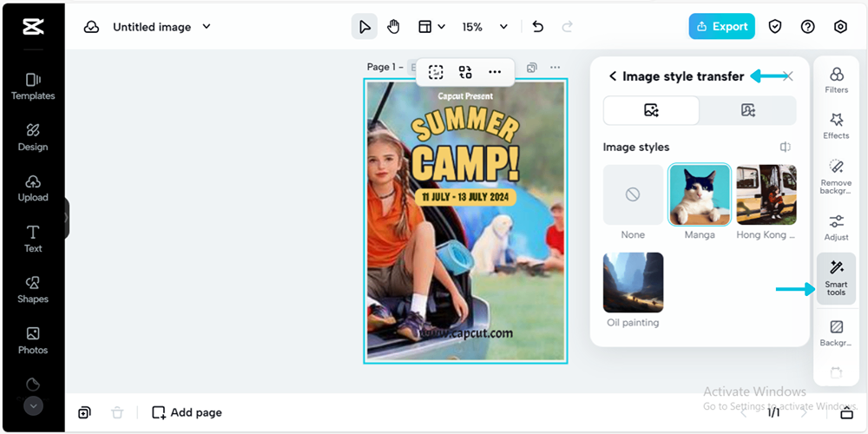
Task: Open the 15% zoom level dropdown
Action: pos(485,27)
